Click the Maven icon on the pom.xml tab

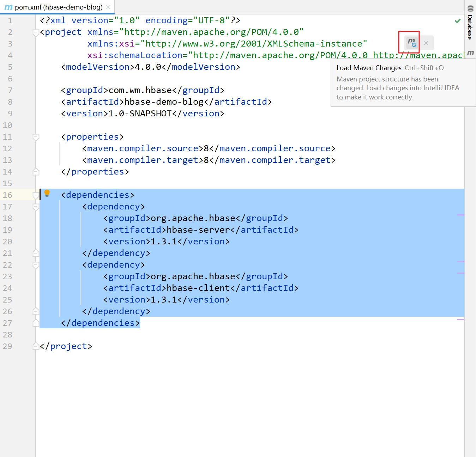[x=8, y=7]
